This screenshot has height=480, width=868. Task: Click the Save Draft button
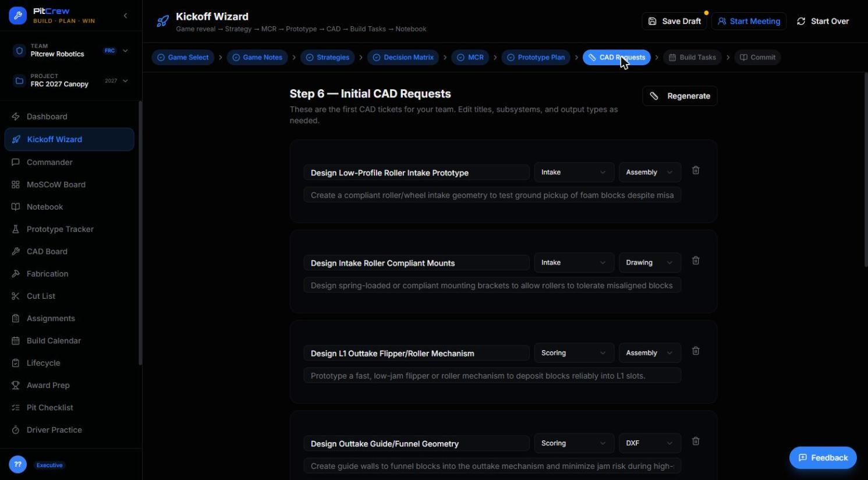(674, 22)
